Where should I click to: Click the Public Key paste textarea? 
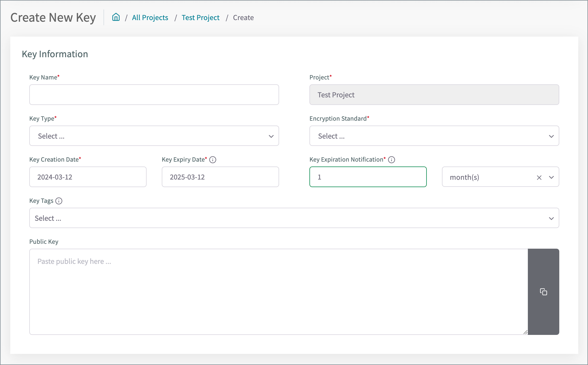click(278, 292)
